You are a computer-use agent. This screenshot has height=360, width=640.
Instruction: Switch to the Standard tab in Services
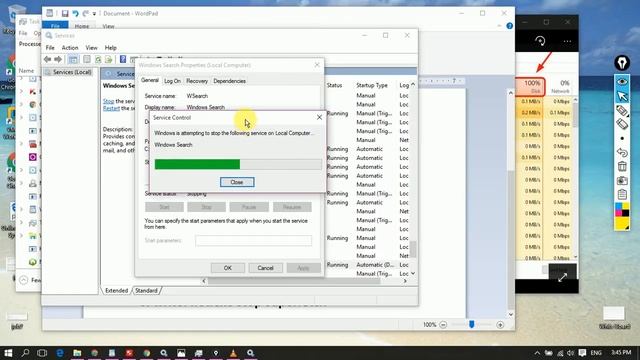[x=146, y=291]
